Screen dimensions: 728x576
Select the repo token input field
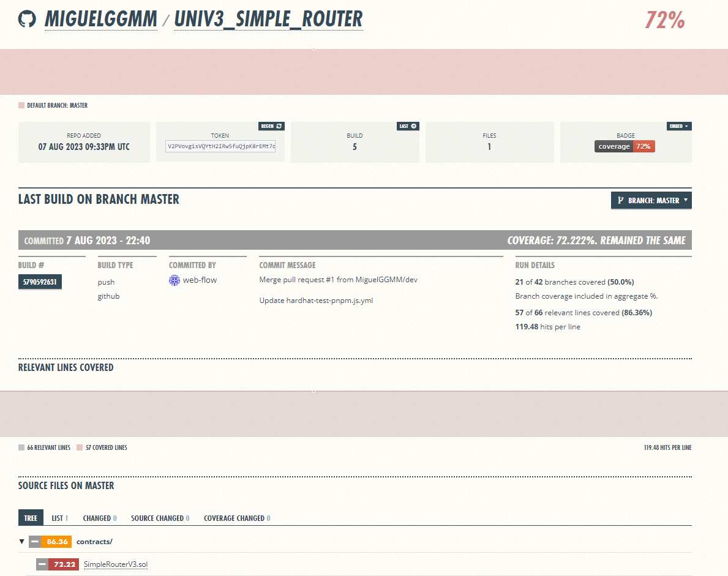pyautogui.click(x=220, y=146)
